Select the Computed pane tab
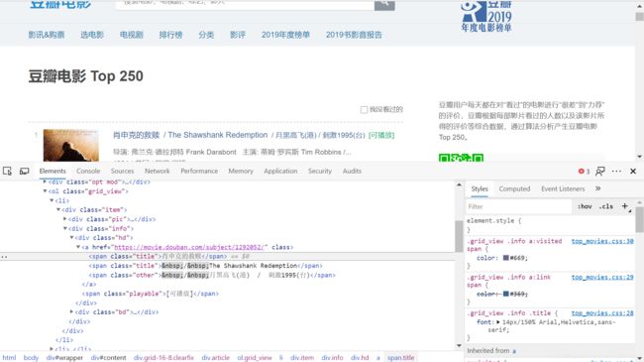This screenshot has height=362, width=644. (514, 188)
